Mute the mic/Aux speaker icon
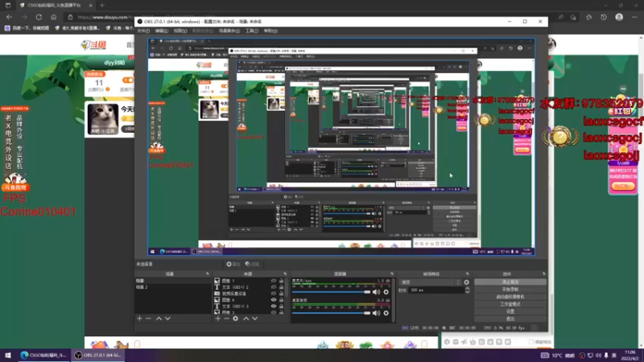 [x=376, y=292]
